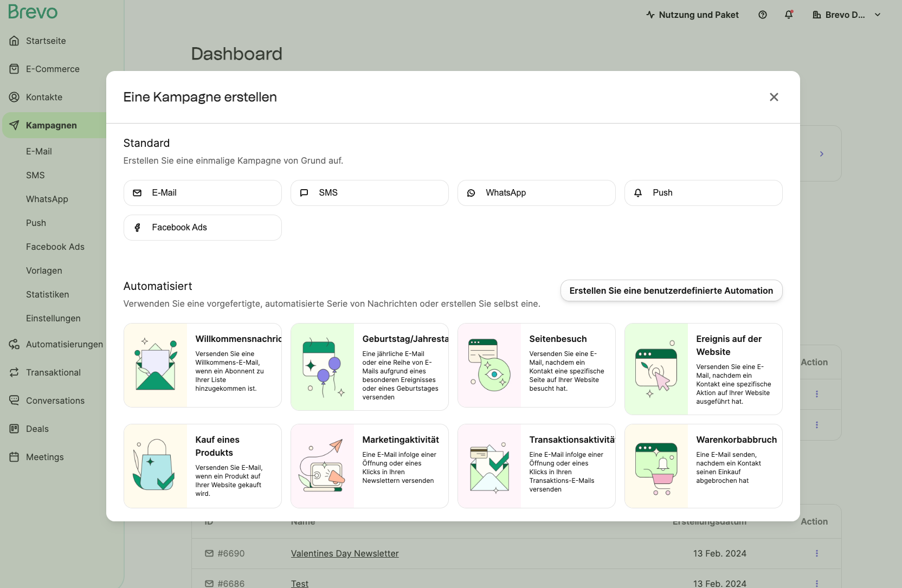Click the company building icon next to Brevo D...
Viewport: 902px width, 588px height.
(x=816, y=15)
